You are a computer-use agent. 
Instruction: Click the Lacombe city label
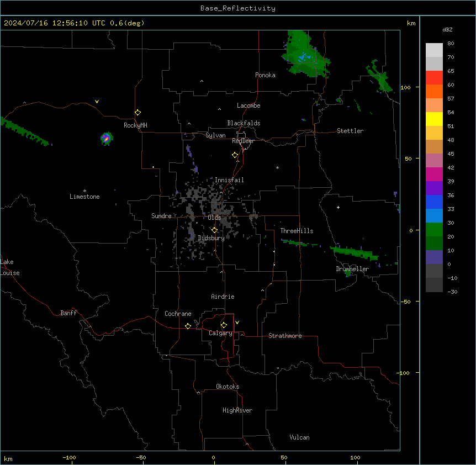[x=248, y=105]
